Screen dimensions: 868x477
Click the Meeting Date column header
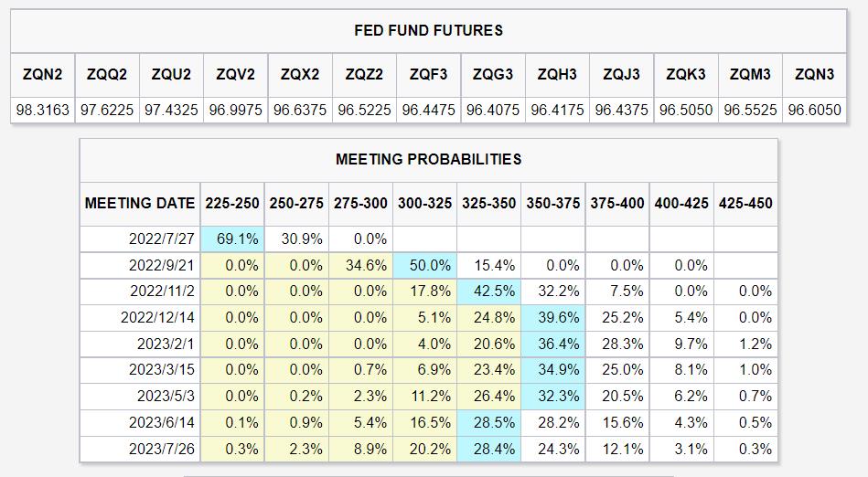tap(140, 203)
